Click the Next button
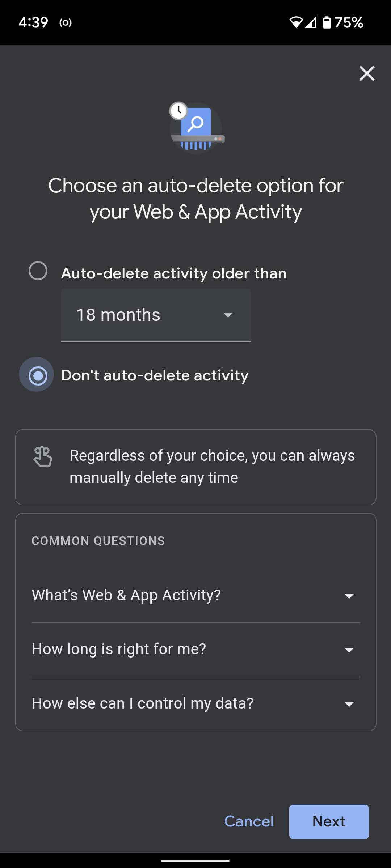 (x=328, y=821)
